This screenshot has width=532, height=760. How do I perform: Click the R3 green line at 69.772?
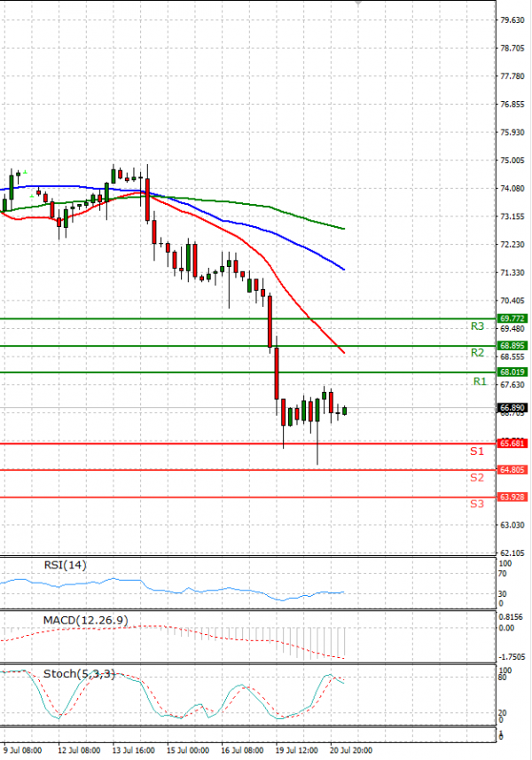point(248,318)
